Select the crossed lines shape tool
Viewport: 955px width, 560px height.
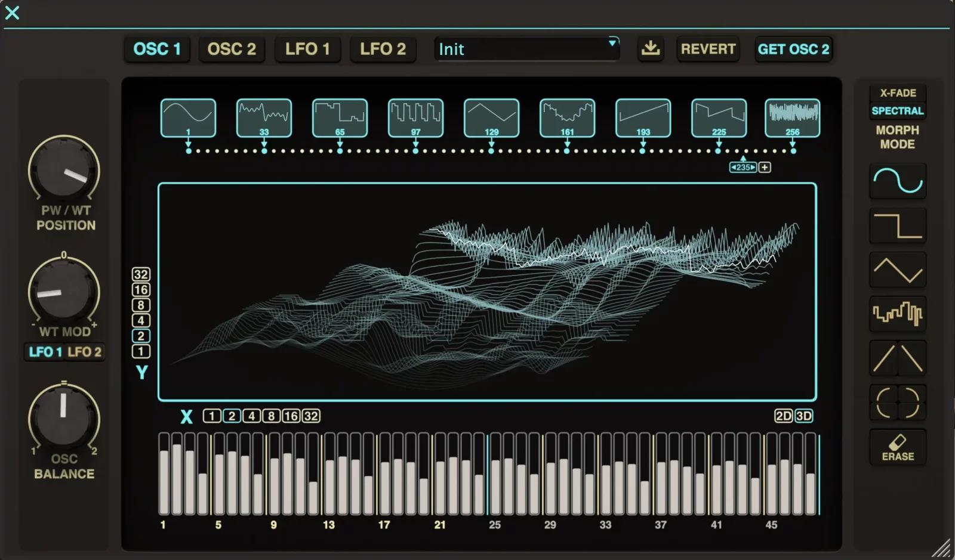pyautogui.click(x=898, y=358)
